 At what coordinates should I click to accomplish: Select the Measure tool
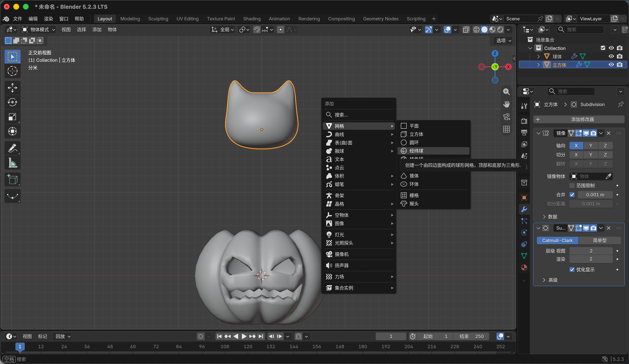tap(12, 163)
